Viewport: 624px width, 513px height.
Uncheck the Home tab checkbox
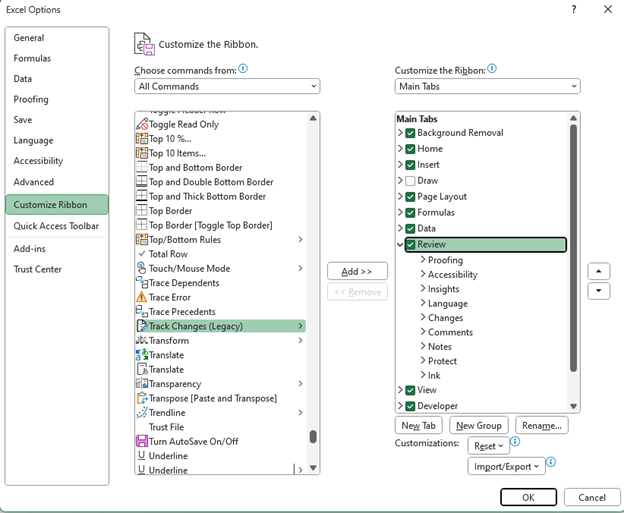click(x=410, y=149)
